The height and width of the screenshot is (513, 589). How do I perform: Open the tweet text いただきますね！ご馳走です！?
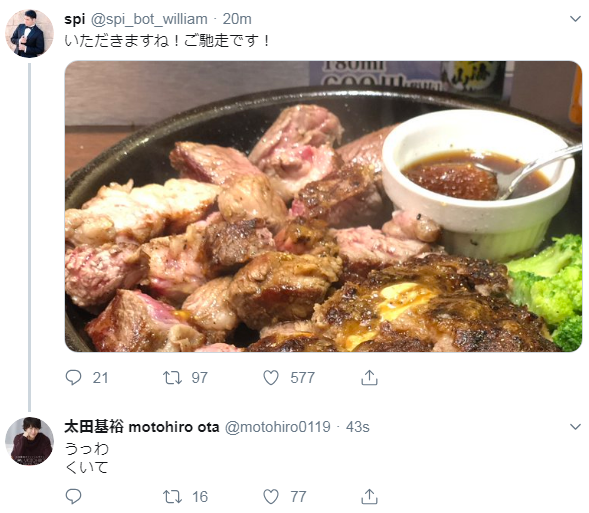click(168, 40)
